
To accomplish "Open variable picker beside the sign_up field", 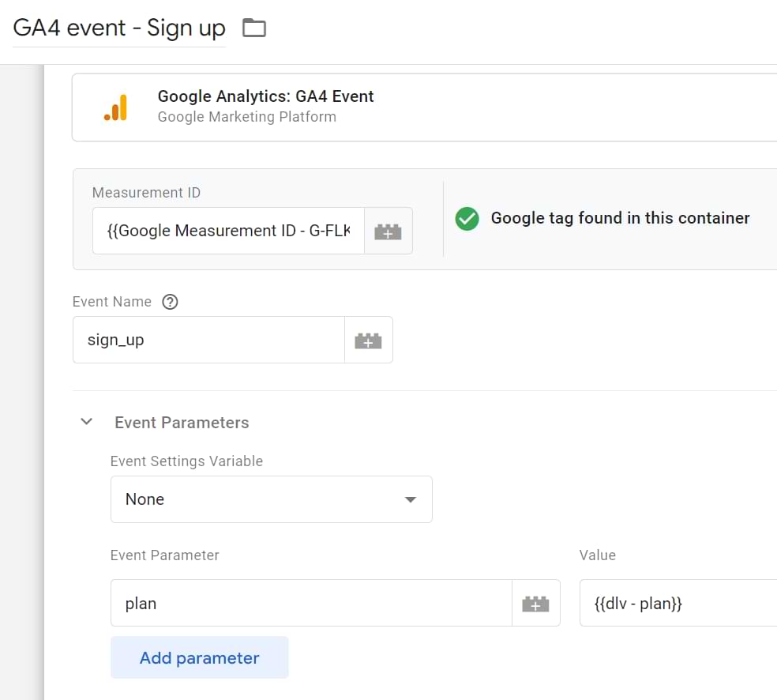I will pyautogui.click(x=368, y=341).
